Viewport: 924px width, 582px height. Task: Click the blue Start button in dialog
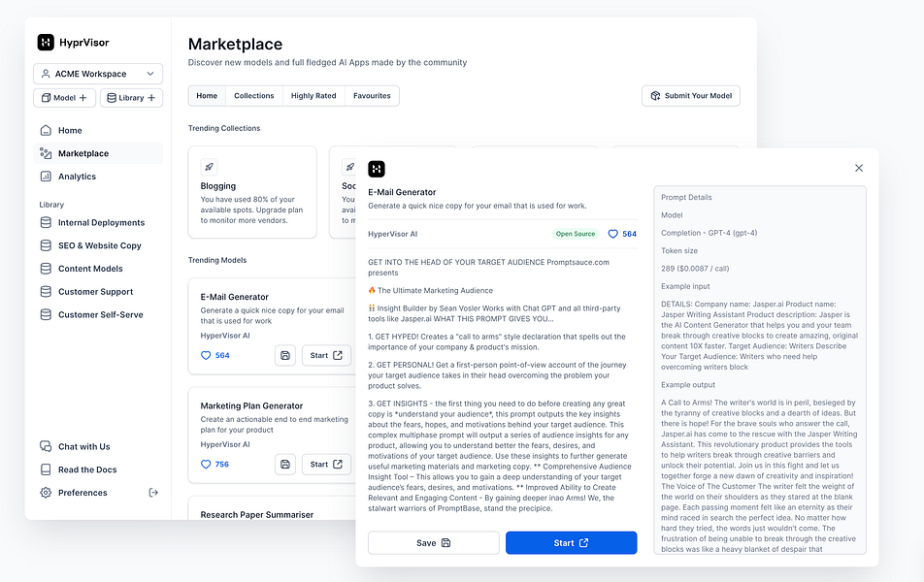click(x=571, y=543)
